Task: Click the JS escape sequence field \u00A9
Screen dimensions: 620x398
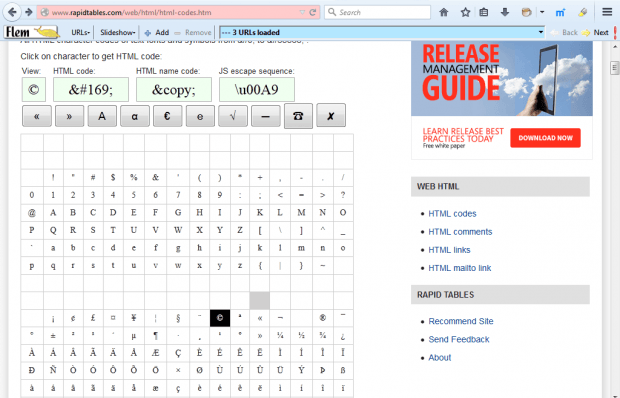Action: pyautogui.click(x=257, y=90)
